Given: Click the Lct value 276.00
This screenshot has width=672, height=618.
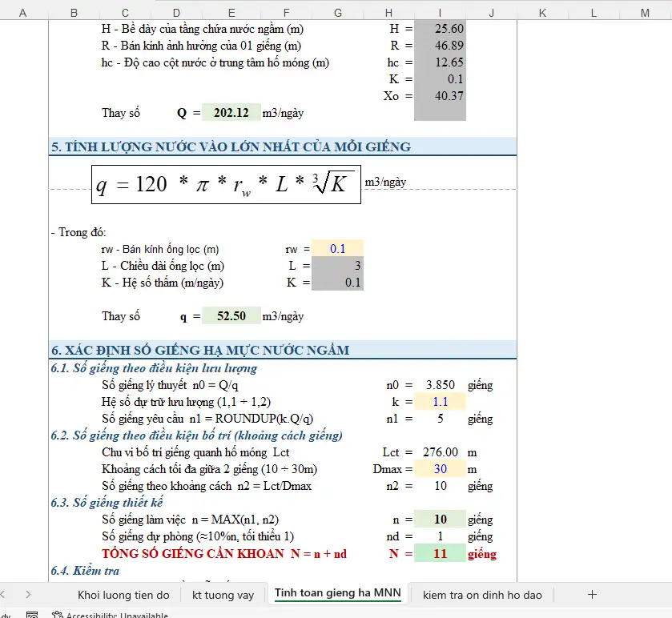Looking at the screenshot, I should pos(441,452).
